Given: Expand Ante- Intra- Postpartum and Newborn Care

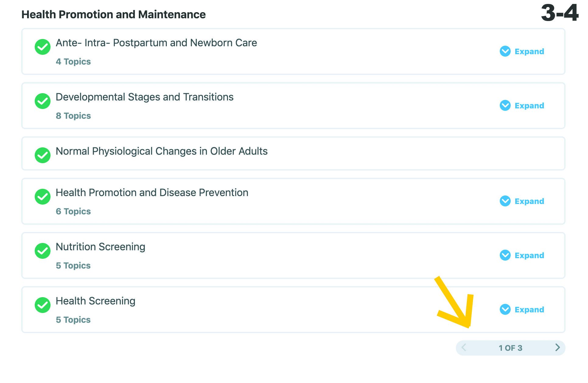Looking at the screenshot, I should click(x=522, y=51).
